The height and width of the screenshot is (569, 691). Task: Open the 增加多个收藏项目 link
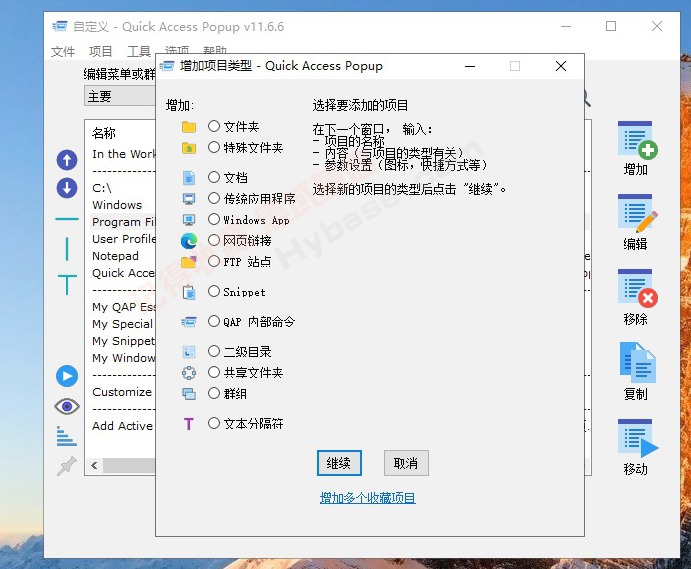click(368, 498)
